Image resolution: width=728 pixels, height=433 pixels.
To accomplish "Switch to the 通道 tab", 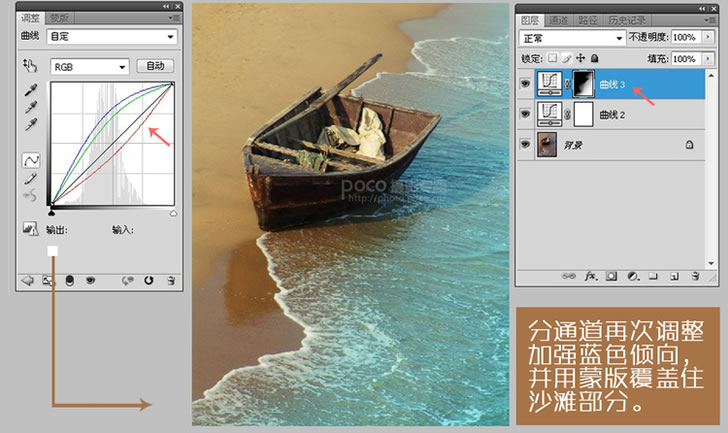I will pos(559,20).
